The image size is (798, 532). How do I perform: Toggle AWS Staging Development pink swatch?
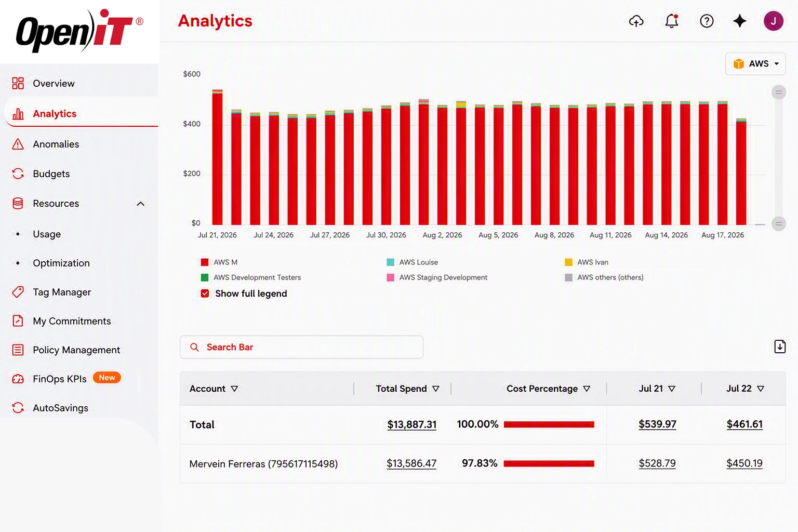tap(390, 277)
